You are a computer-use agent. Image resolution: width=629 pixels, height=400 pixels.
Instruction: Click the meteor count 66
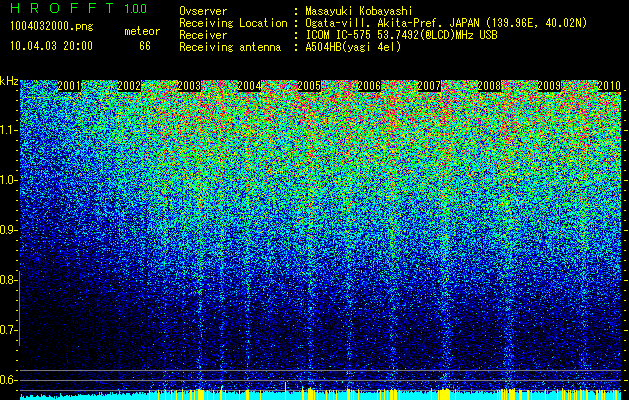tap(145, 46)
